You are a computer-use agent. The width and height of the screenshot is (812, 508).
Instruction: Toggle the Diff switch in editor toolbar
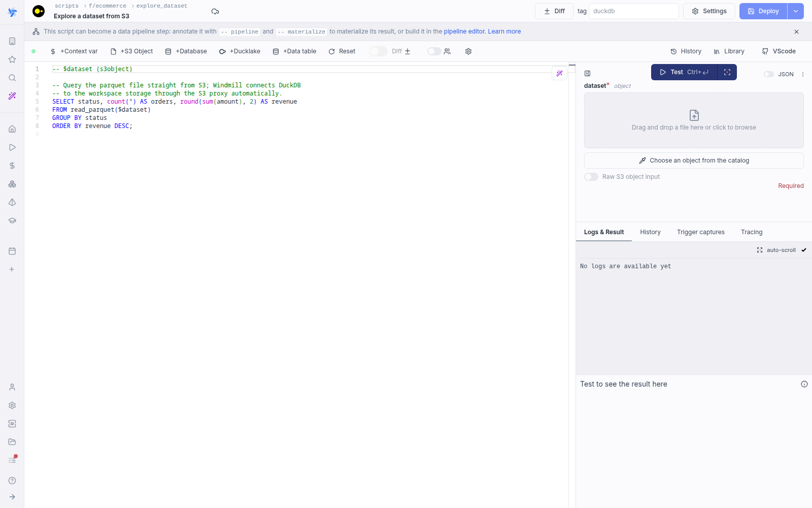pyautogui.click(x=379, y=51)
